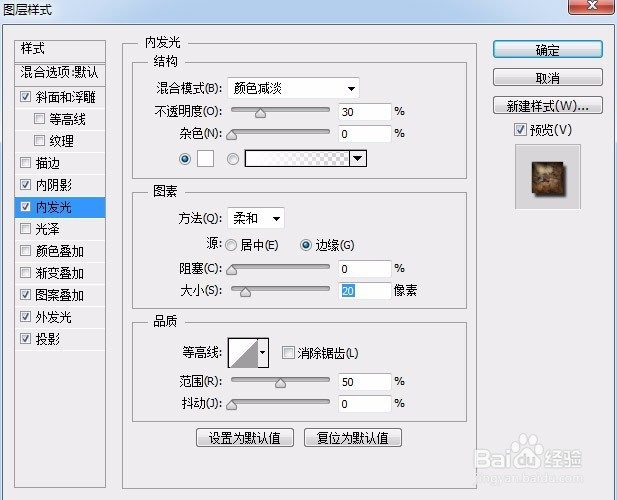617x500 pixels.
Task: Choose 居中(E) source radio button
Action: pyautogui.click(x=231, y=245)
